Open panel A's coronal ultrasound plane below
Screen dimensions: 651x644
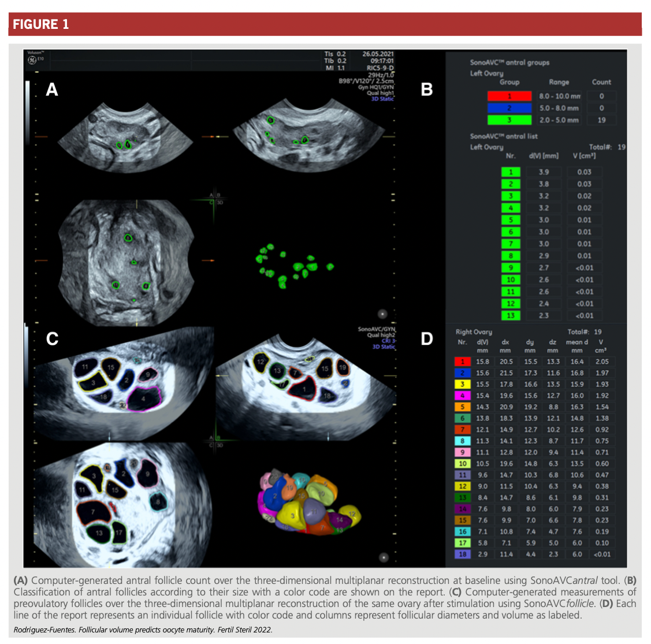pos(126,262)
